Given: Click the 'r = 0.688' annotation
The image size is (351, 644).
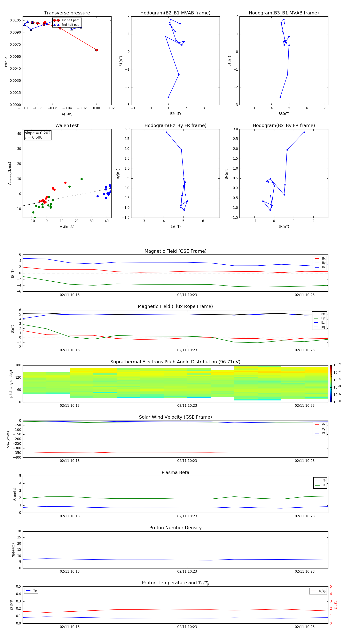Looking at the screenshot, I should coord(34,137).
